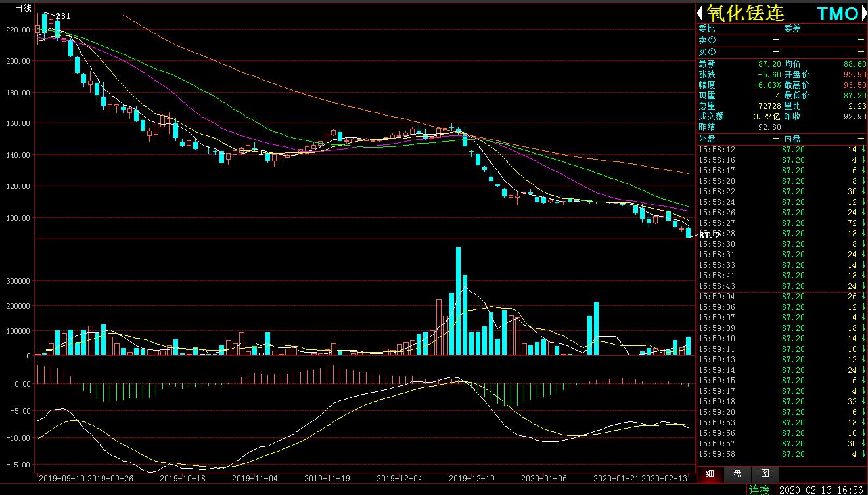
Task: Click the 220.00 price axis label
Action: (x=18, y=30)
